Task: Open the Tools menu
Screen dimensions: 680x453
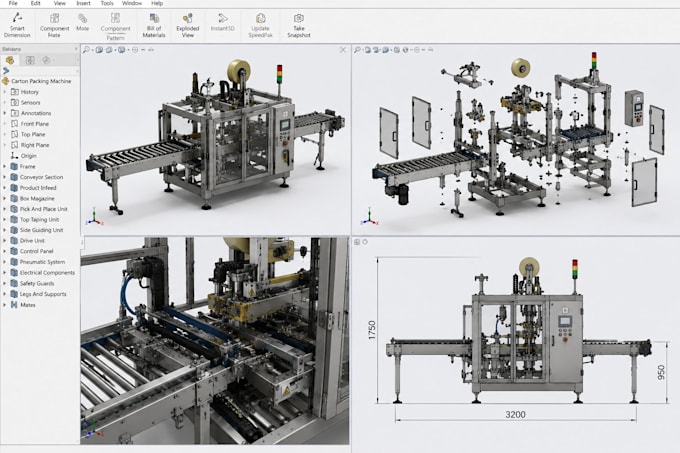Action: point(107,3)
